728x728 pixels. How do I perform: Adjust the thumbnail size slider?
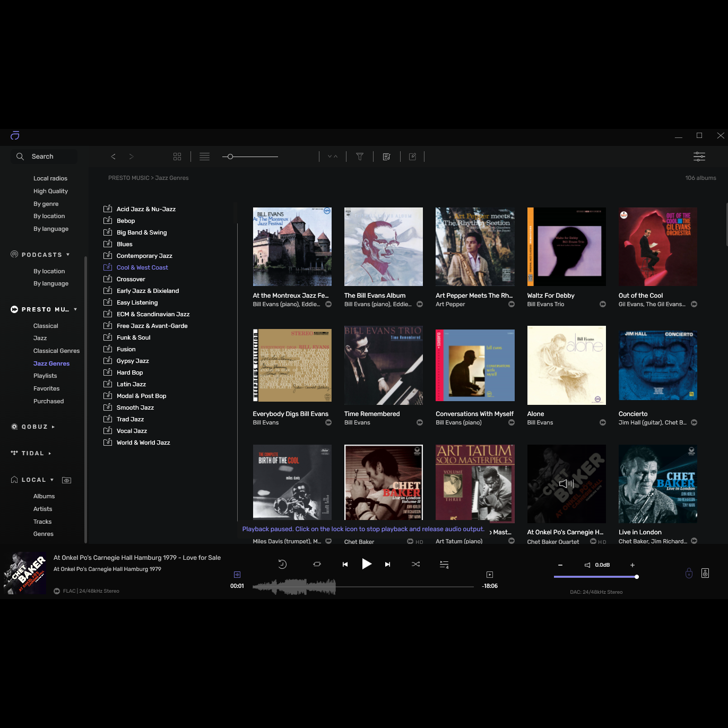pos(230,157)
